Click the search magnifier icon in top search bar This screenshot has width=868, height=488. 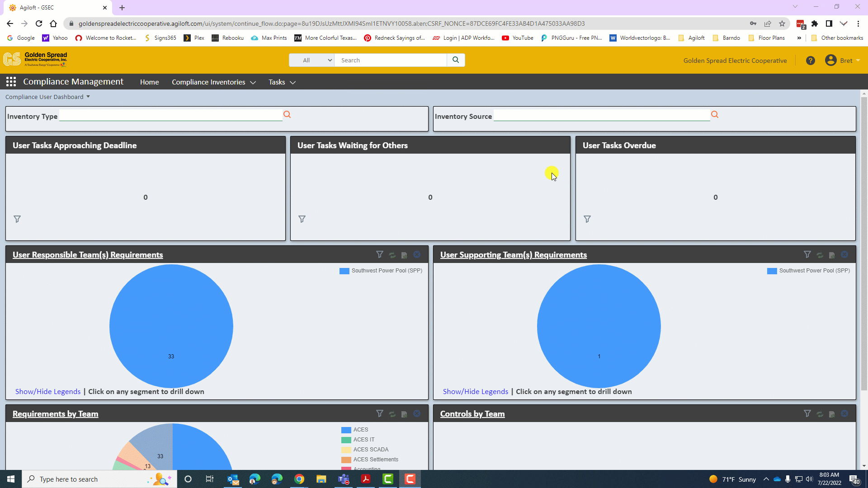click(455, 60)
